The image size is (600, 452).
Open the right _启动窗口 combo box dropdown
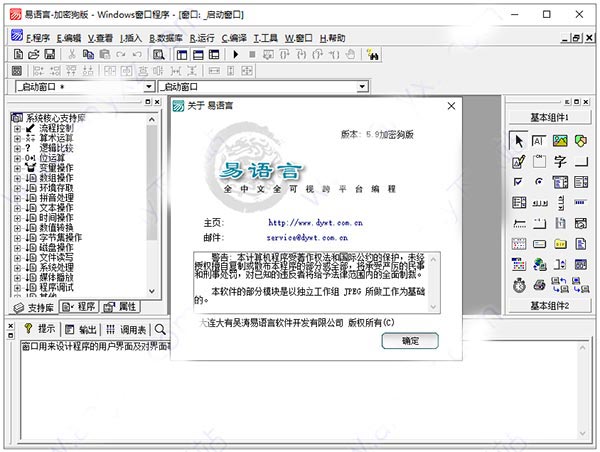(x=362, y=87)
